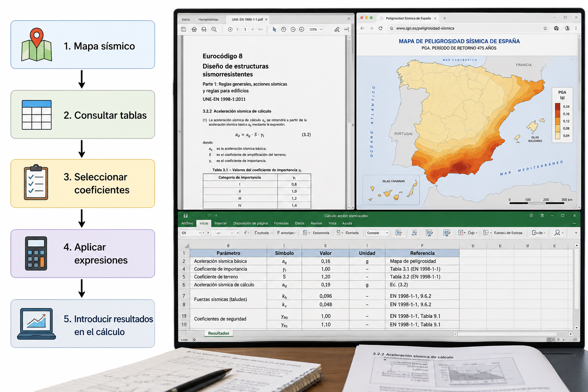
Task: Open the ribbon sort list icon dropdown
Action: click(x=462, y=233)
